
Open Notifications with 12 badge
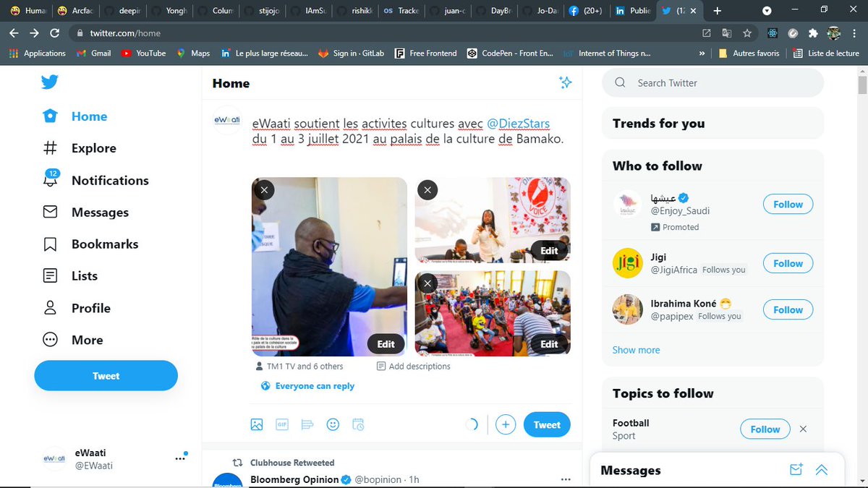click(95, 180)
